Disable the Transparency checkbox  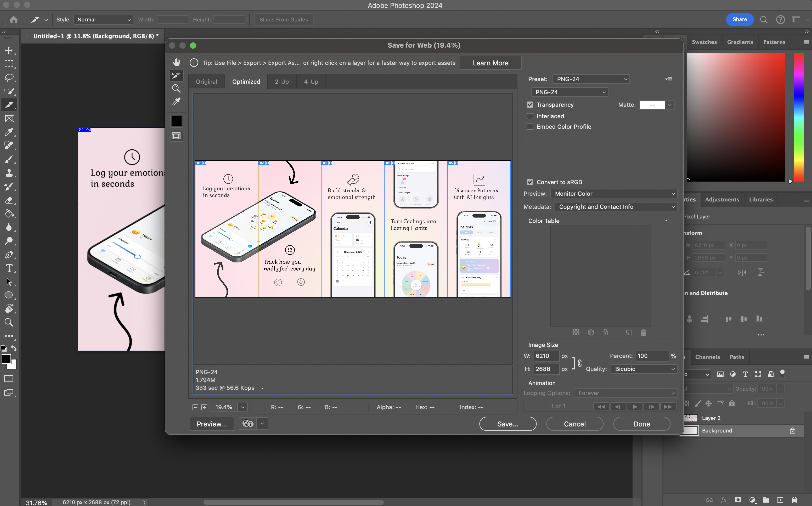[530, 104]
